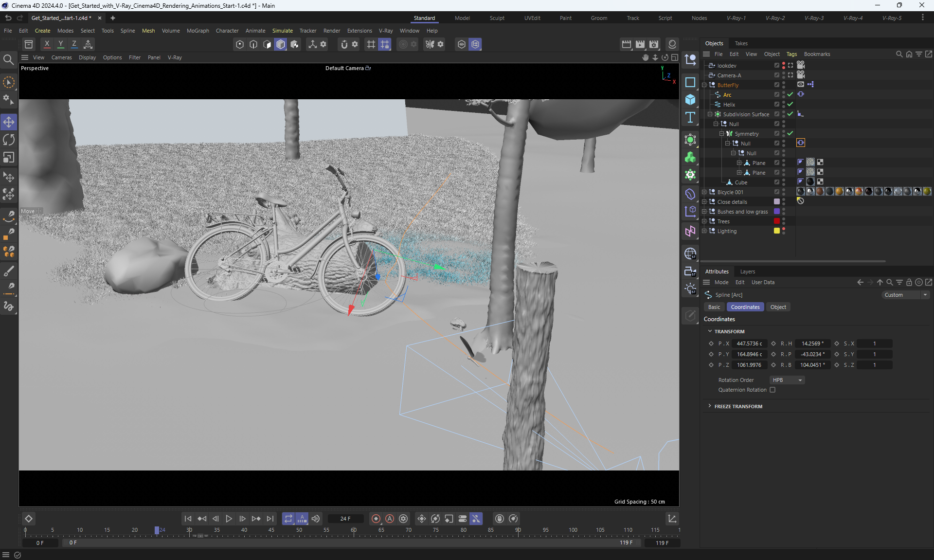The image size is (934, 560).
Task: Toggle the Helix spline enable checkmark
Action: tap(790, 105)
